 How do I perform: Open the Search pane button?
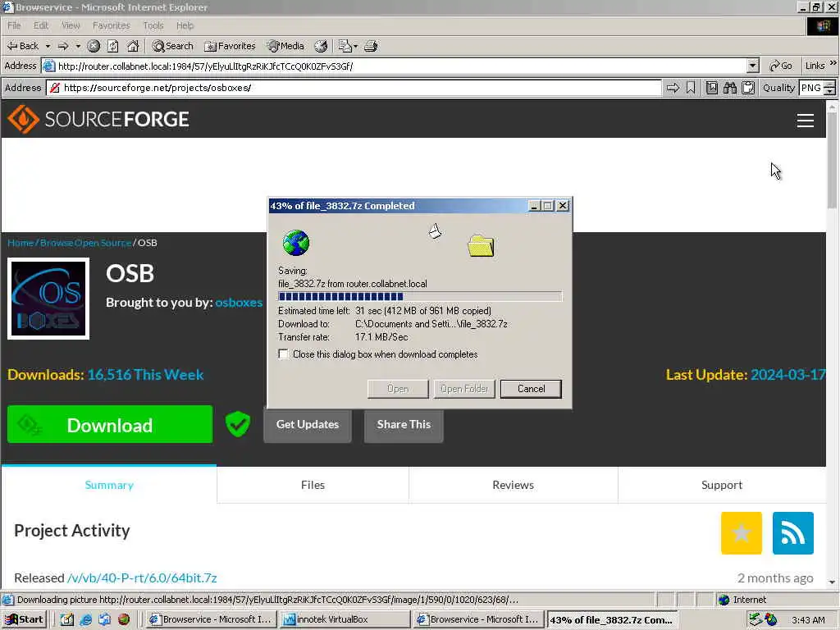[172, 46]
